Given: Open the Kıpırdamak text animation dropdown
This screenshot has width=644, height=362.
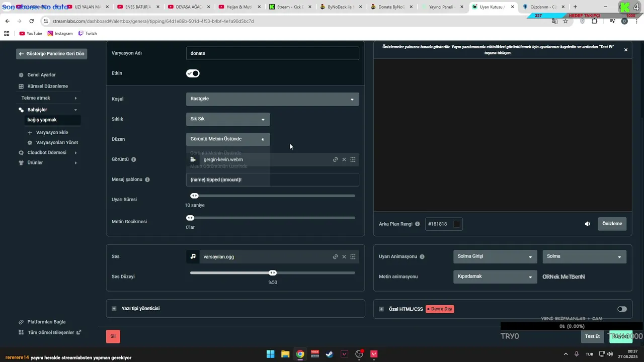Looking at the screenshot, I should [495, 277].
